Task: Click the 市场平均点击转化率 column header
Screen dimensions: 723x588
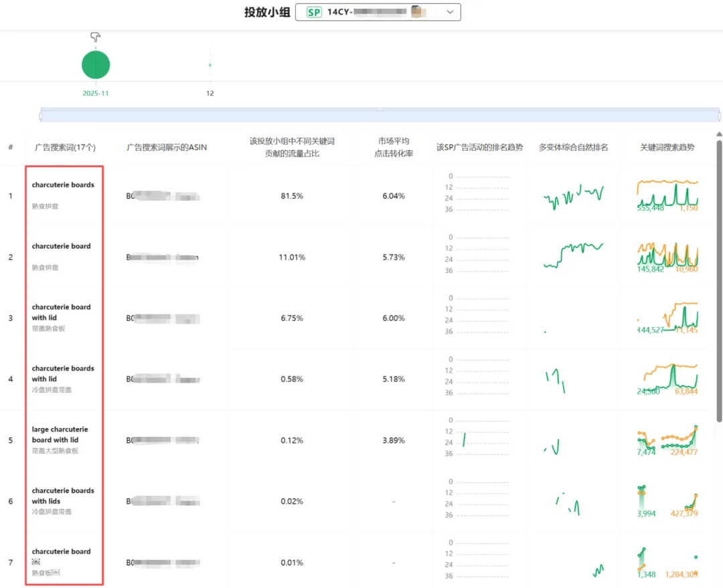Action: coord(393,147)
